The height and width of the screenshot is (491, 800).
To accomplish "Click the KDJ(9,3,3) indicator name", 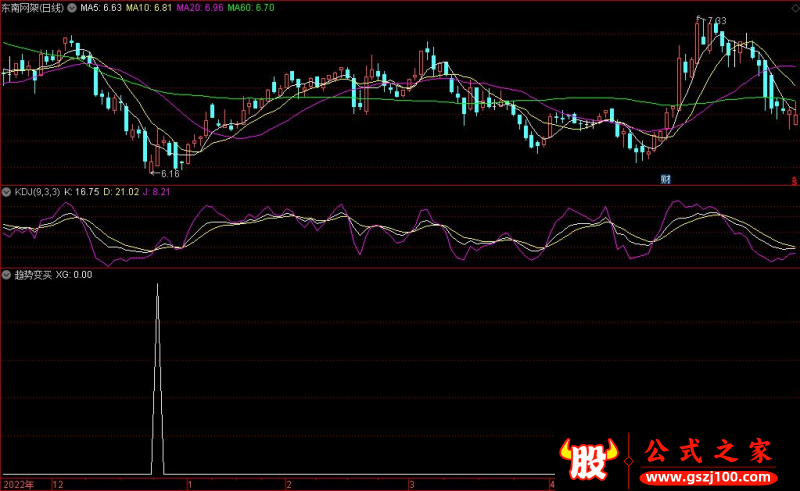I will click(x=35, y=190).
